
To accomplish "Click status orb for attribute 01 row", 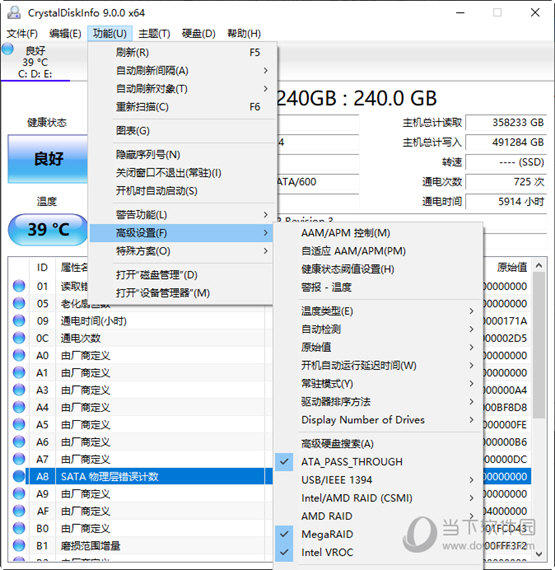I will click(19, 286).
